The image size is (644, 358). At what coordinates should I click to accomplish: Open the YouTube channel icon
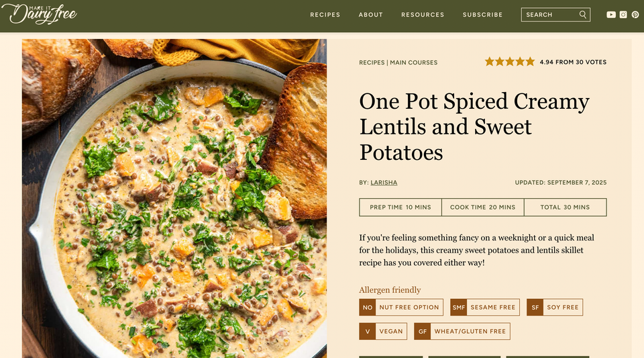tap(611, 15)
